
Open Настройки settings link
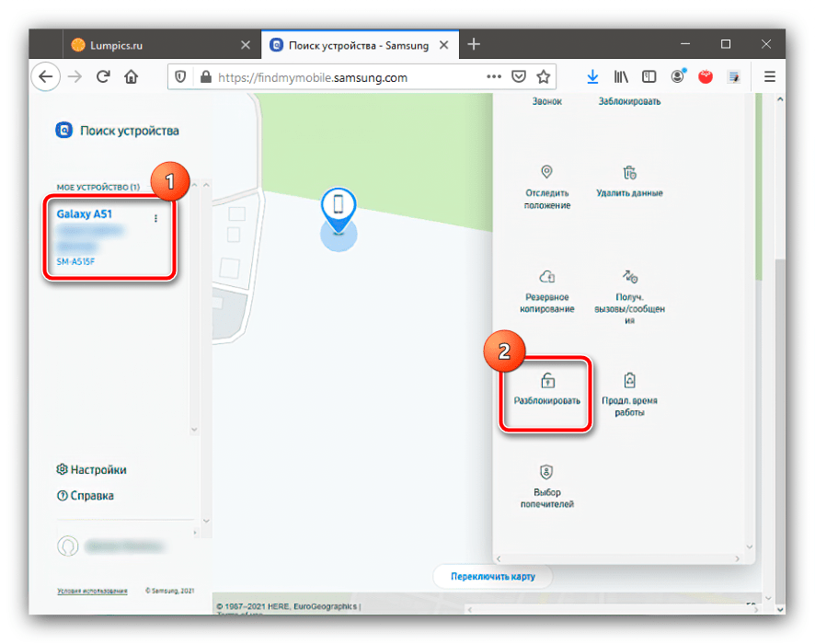(x=92, y=469)
